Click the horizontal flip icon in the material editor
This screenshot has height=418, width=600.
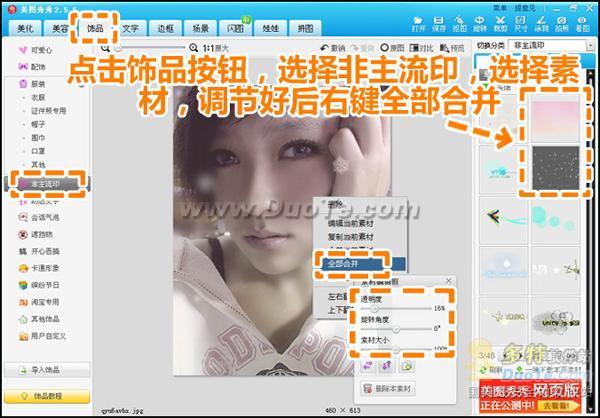pyautogui.click(x=368, y=366)
